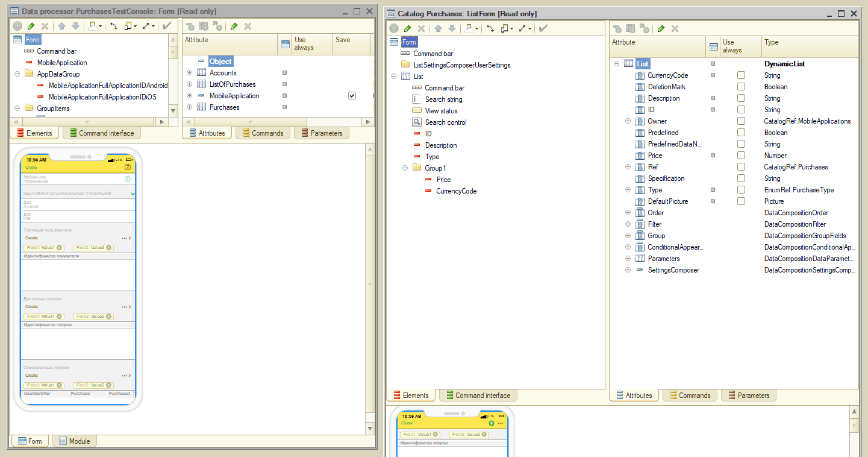Screen dimensions: 868x457
Task: Toggle Use always checkbox for Description attribute
Action: 741,98
